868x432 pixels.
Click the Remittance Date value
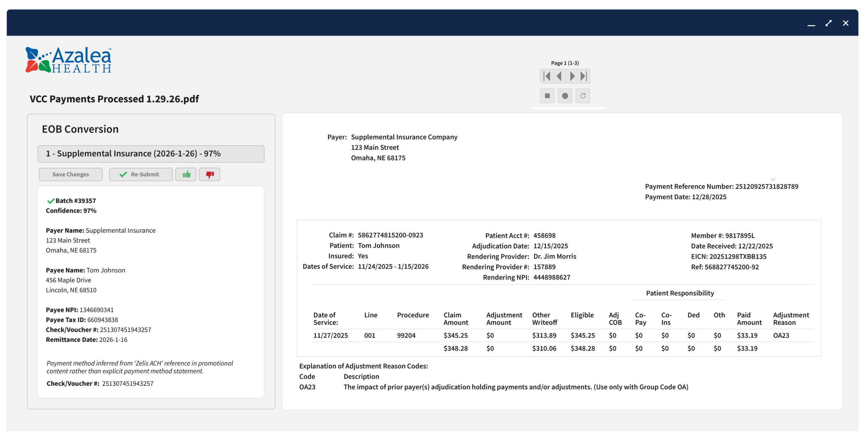pos(113,340)
